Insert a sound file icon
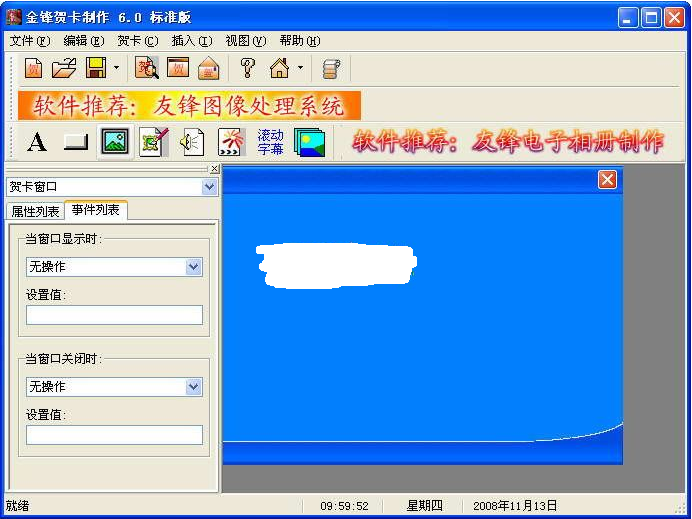 click(192, 142)
